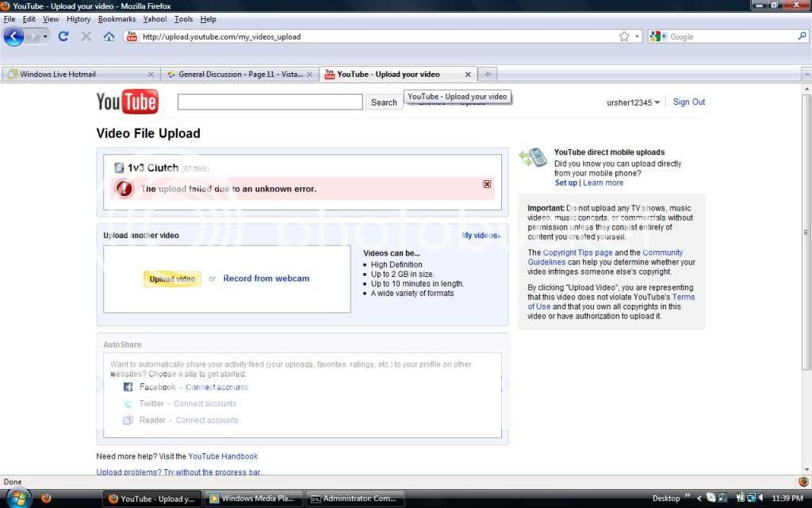Open a new tab with plus button

pyautogui.click(x=488, y=75)
